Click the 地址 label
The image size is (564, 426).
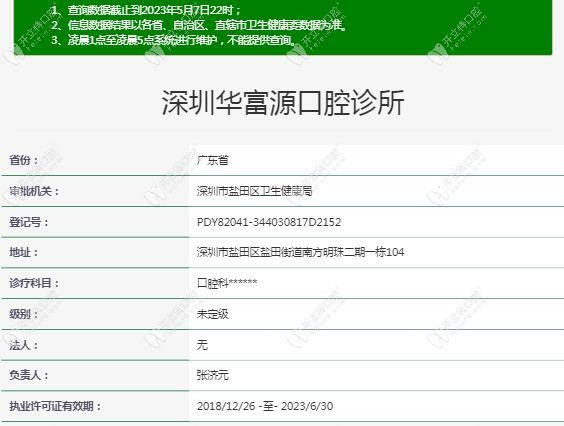coord(24,252)
